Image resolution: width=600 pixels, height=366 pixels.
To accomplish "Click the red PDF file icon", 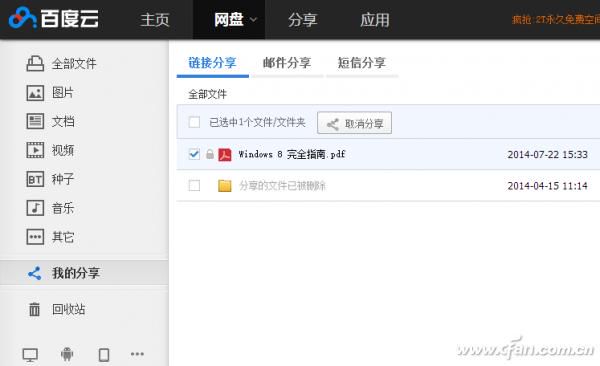I will pyautogui.click(x=225, y=155).
